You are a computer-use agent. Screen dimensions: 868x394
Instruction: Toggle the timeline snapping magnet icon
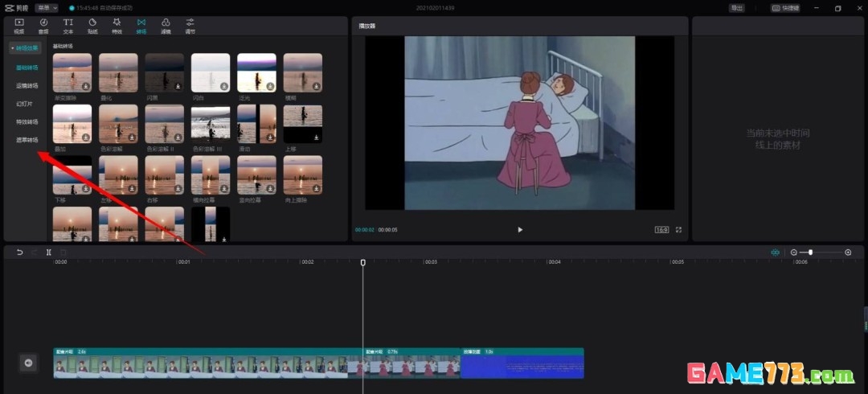775,252
